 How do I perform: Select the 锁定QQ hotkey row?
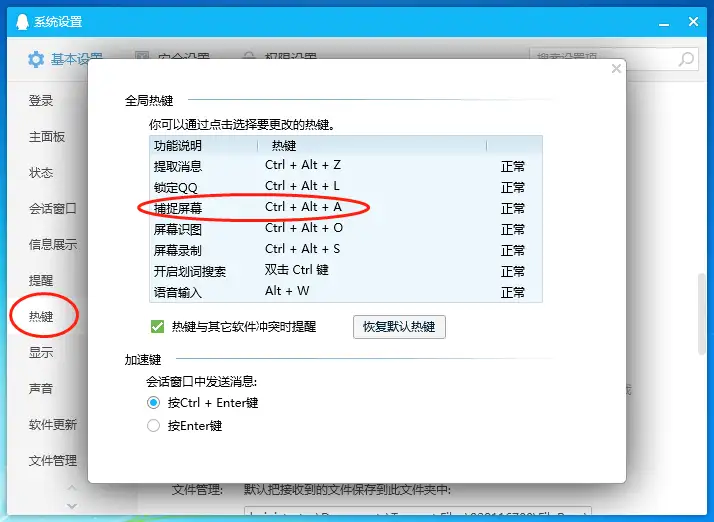[x=346, y=187]
